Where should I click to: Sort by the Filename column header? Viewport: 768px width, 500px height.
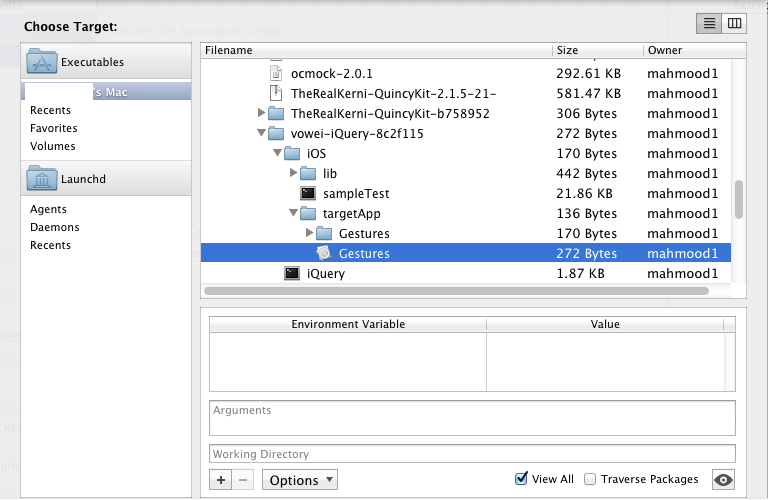click(x=376, y=50)
